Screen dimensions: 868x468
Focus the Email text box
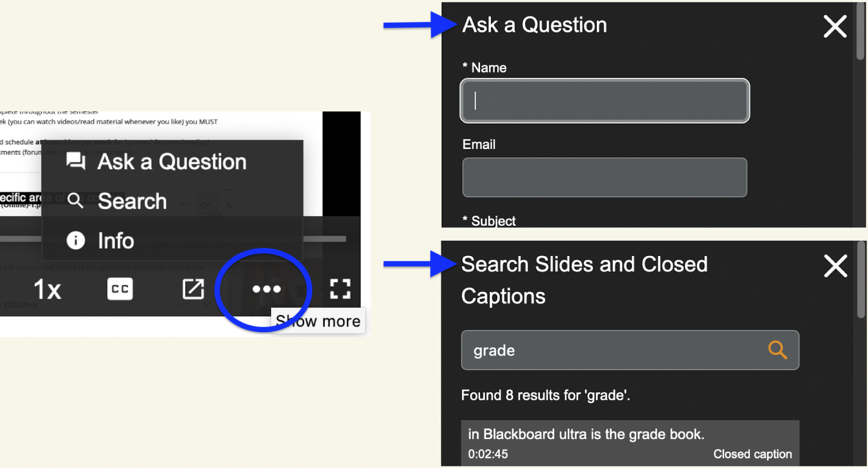pyautogui.click(x=604, y=177)
